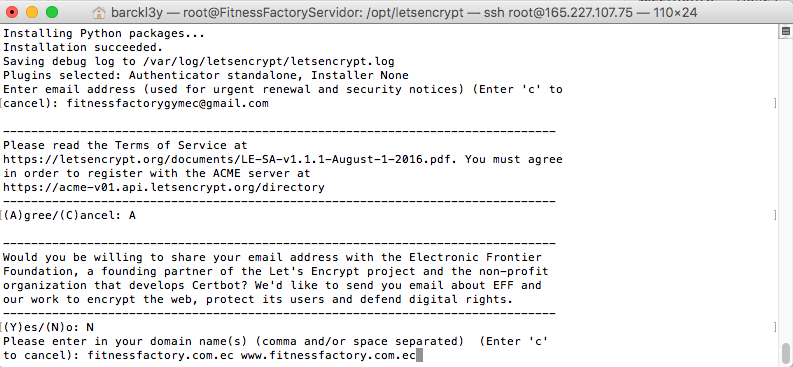Click the empty scrollbar track above the thumb
The image size is (793, 367).
tap(785, 187)
